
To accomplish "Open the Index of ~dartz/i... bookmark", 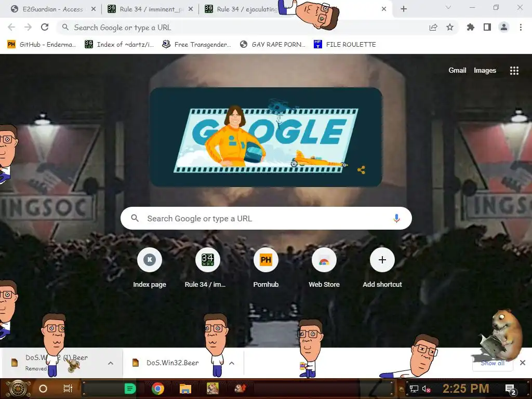I will [119, 45].
